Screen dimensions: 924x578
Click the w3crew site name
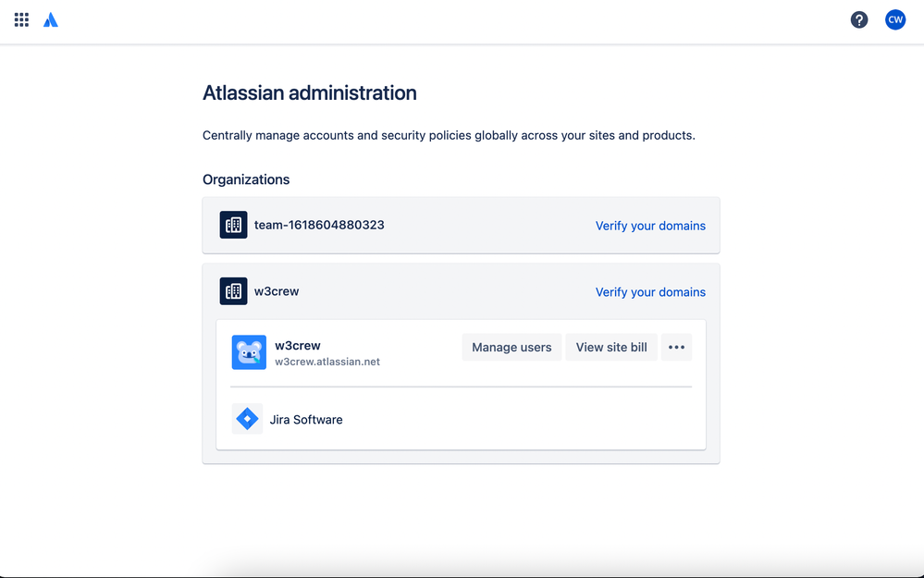[x=298, y=345]
